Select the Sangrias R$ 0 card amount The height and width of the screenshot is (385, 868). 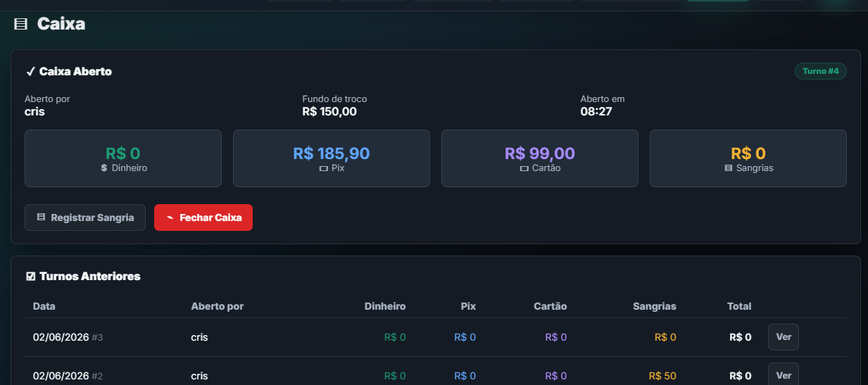point(748,153)
